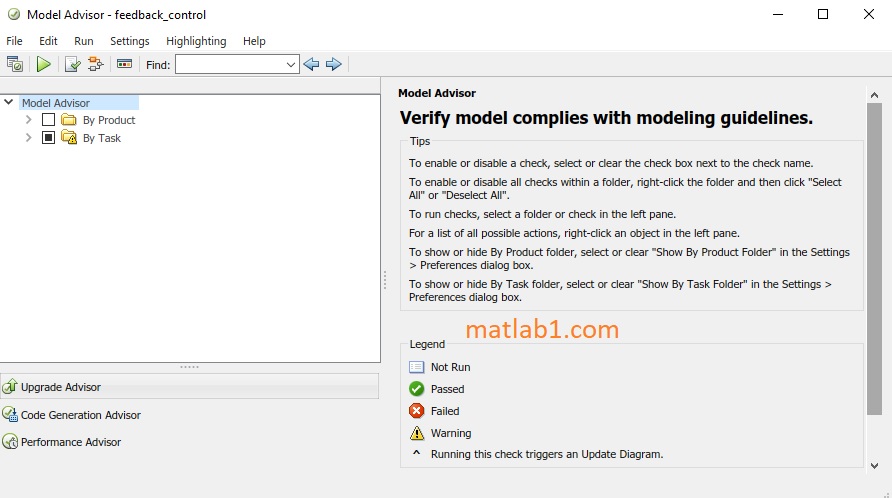Viewport: 892px width, 498px height.
Task: Click the scrollbar up arrow
Action: coord(874,95)
